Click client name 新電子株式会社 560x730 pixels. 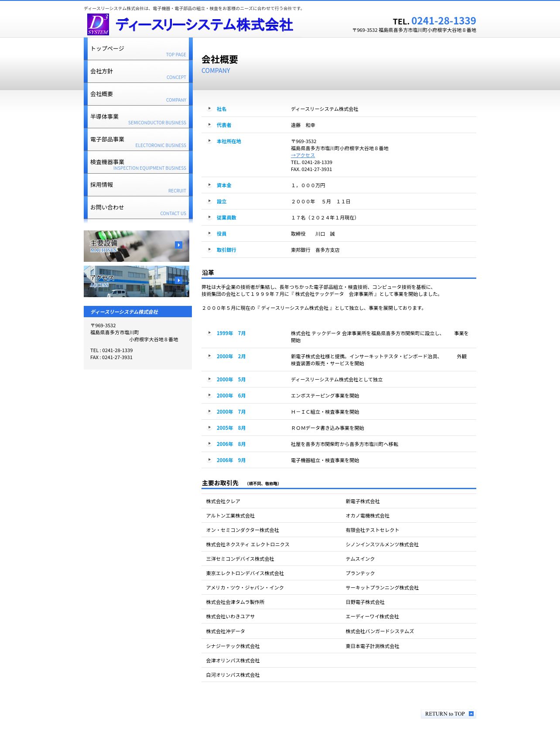point(363,501)
